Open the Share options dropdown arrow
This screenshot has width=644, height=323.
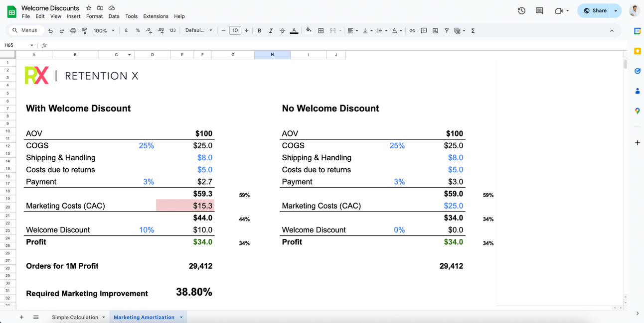coord(616,10)
